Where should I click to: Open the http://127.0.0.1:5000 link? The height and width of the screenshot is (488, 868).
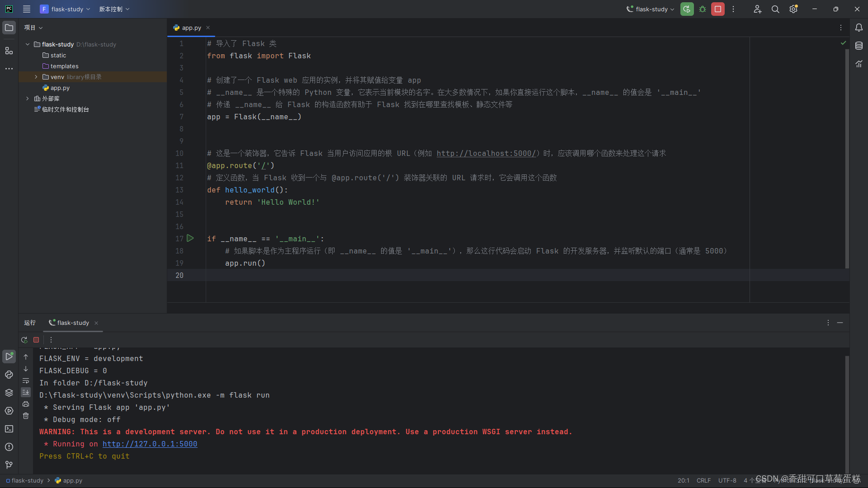tap(150, 444)
